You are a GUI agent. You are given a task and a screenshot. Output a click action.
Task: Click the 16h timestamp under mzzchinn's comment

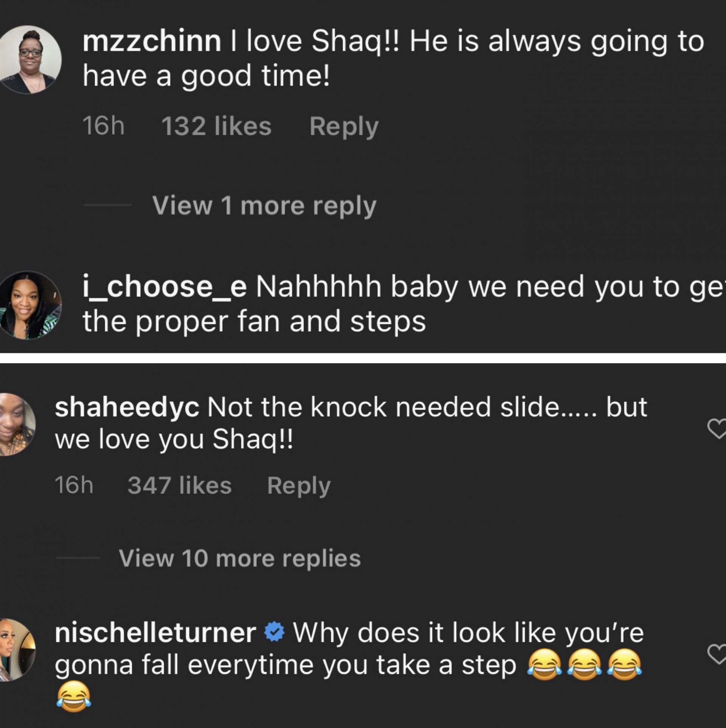(103, 126)
